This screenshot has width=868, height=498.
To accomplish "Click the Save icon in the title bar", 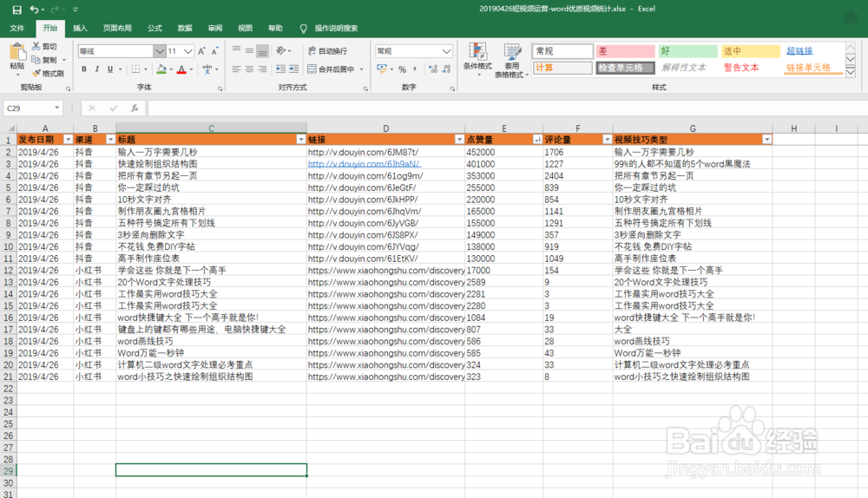I will [x=16, y=10].
